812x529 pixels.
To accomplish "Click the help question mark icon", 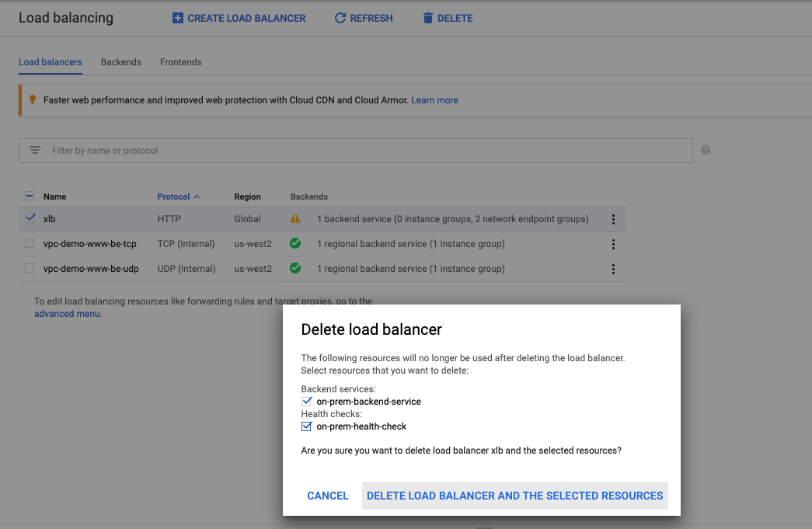I will pos(706,150).
